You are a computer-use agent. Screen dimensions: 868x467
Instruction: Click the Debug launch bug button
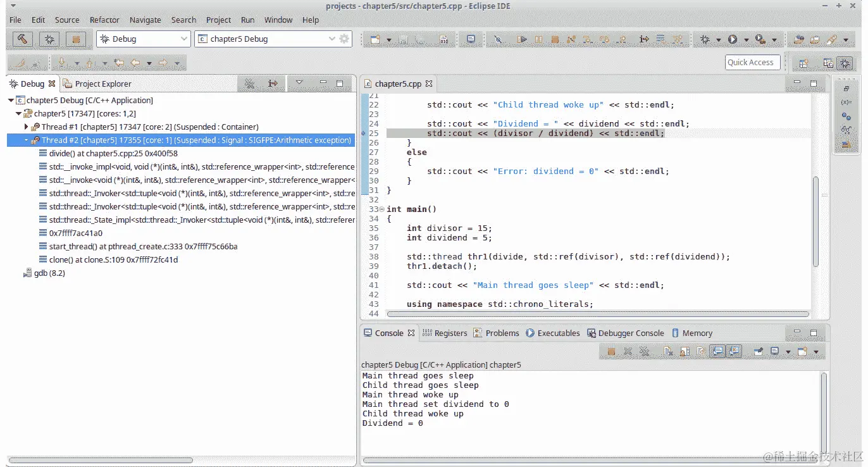pyautogui.click(x=49, y=39)
